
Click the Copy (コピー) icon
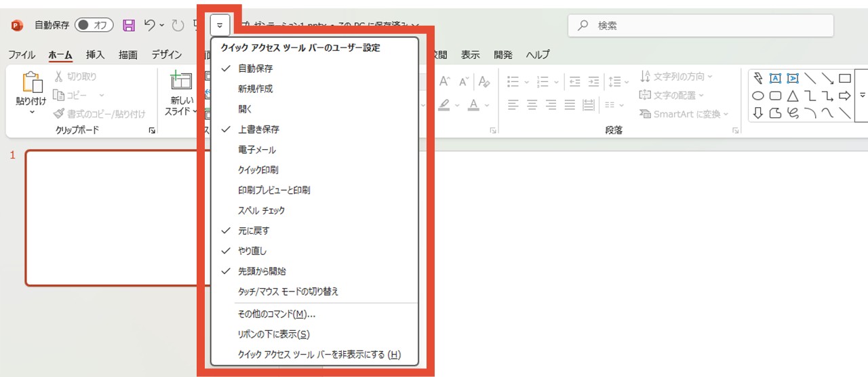[x=59, y=95]
